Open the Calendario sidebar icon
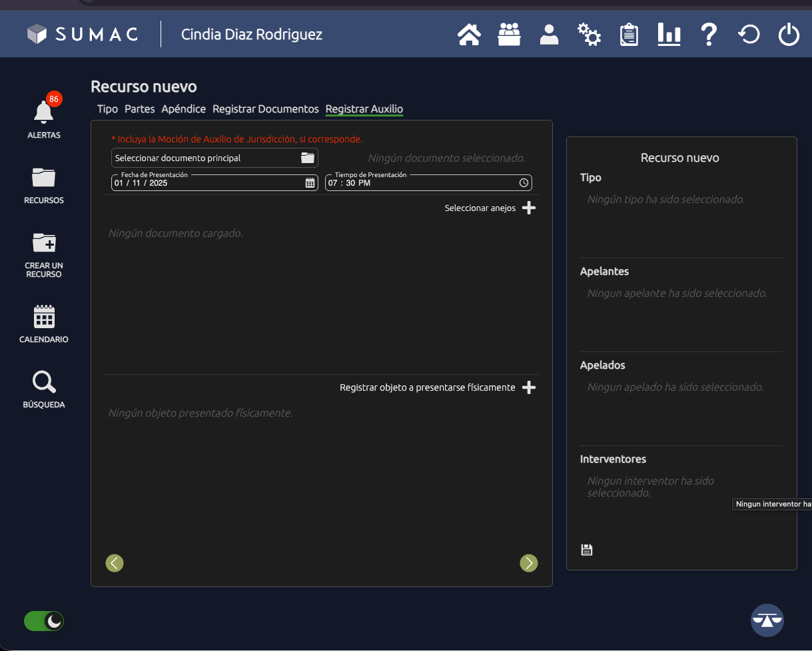 [x=44, y=324]
